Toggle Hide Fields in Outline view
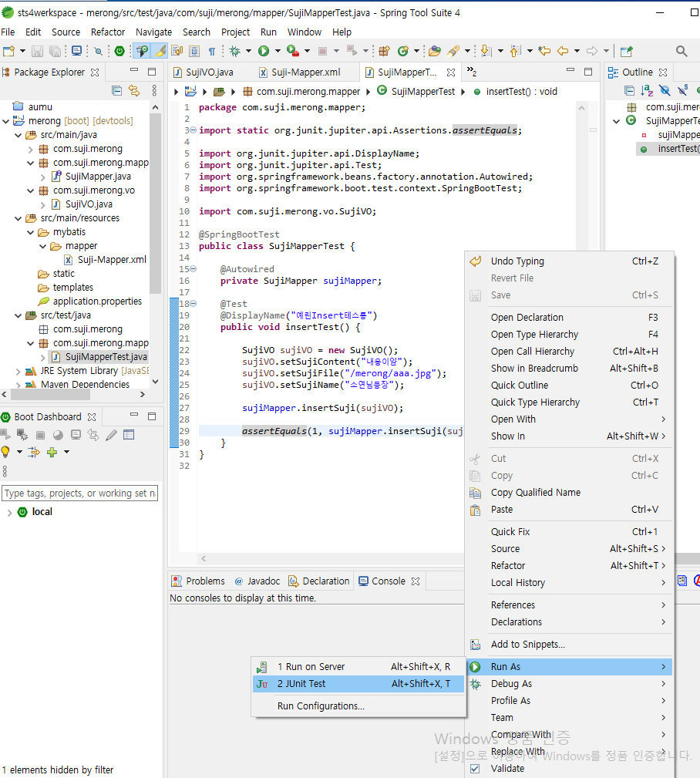Image resolution: width=700 pixels, height=778 pixels. pos(665,90)
